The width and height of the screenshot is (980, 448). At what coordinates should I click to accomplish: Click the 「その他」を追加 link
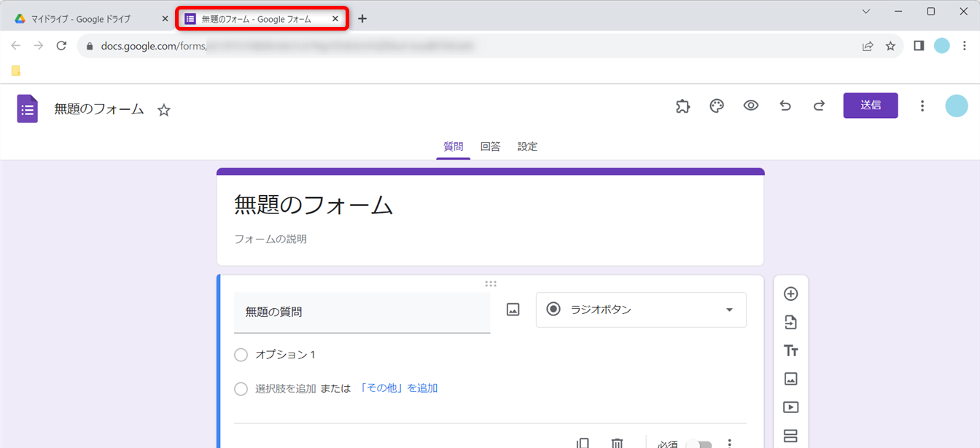coord(398,388)
